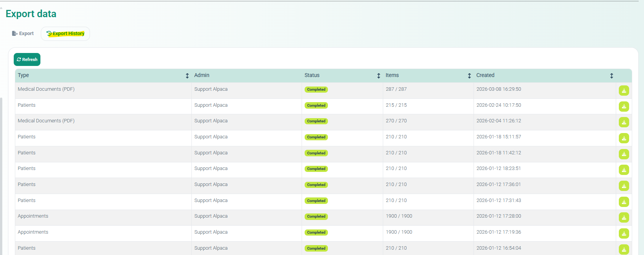644x255 pixels.
Task: Select the Patients row created 2026-01-12 17:36:01
Action: 103,184
